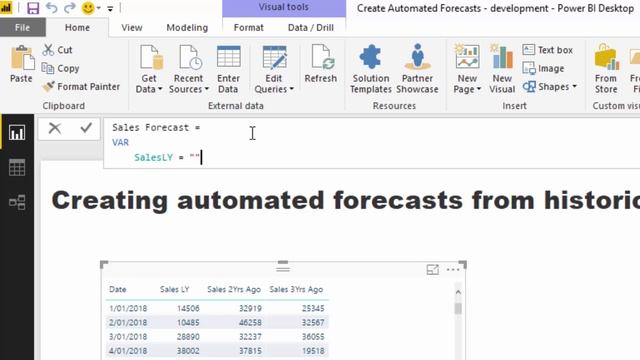This screenshot has width=640, height=360.
Task: Open the Get Data dropdown
Action: click(x=149, y=84)
